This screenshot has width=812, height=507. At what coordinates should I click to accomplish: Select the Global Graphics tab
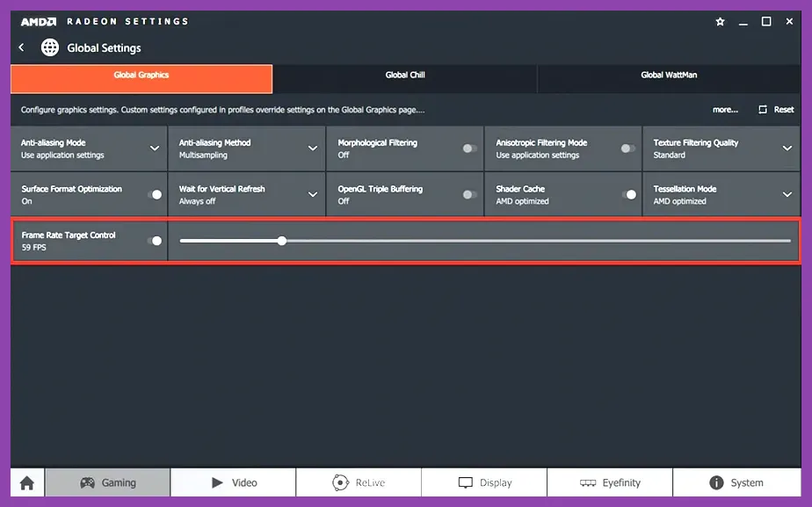coord(141,79)
